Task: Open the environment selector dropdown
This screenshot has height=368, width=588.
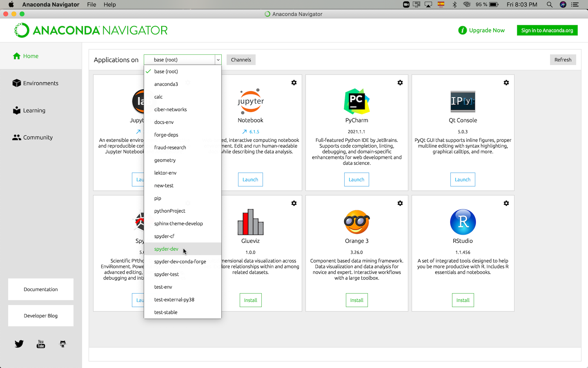Action: (182, 59)
